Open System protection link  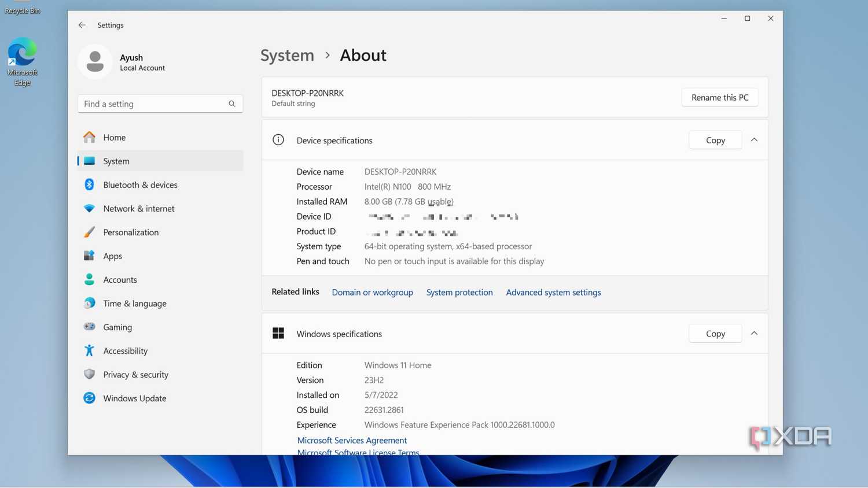(x=459, y=292)
